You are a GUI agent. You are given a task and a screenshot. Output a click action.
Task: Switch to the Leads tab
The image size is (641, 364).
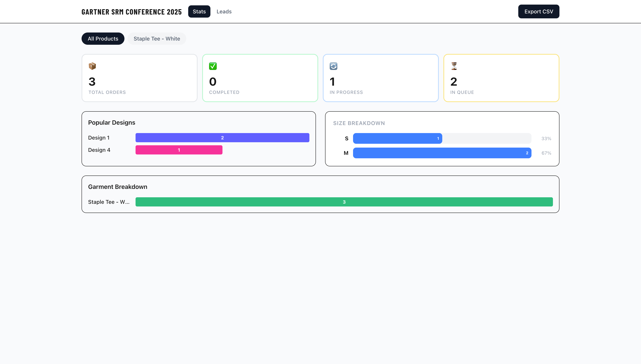click(x=224, y=11)
